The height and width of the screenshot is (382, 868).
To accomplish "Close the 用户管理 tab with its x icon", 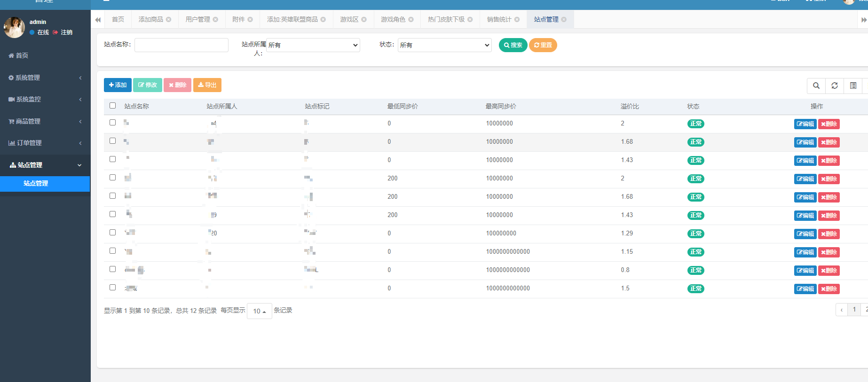I will 215,20.
